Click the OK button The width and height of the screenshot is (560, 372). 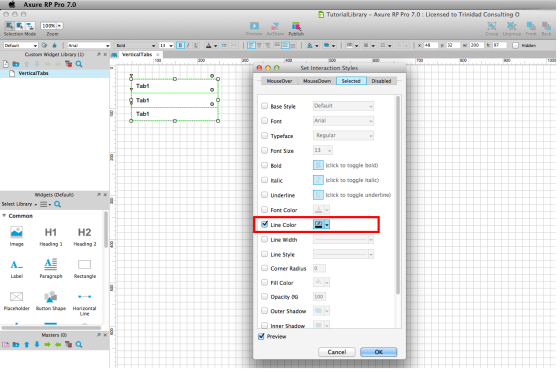click(x=379, y=352)
